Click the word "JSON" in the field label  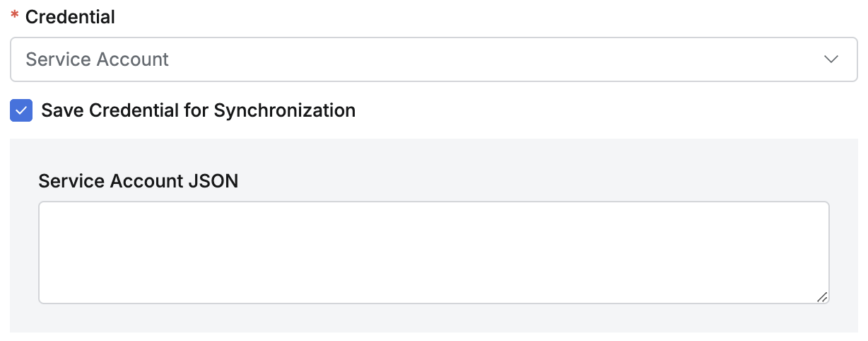pyautogui.click(x=213, y=181)
